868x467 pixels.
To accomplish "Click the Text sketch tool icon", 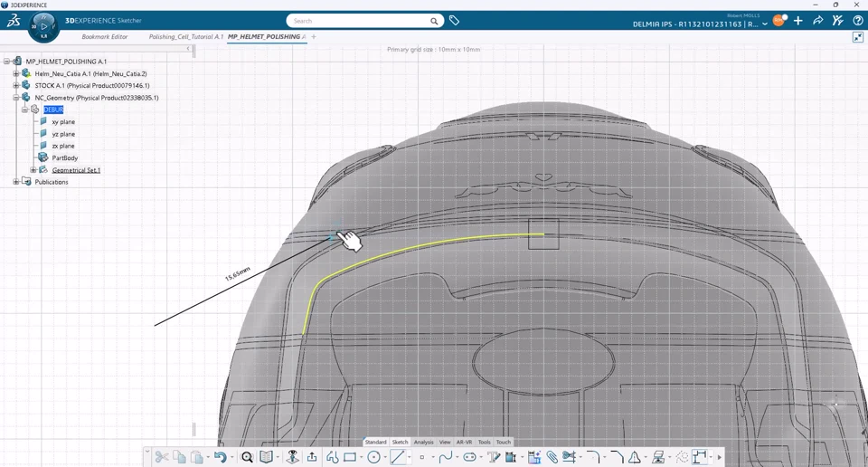I will pyautogui.click(x=494, y=457).
